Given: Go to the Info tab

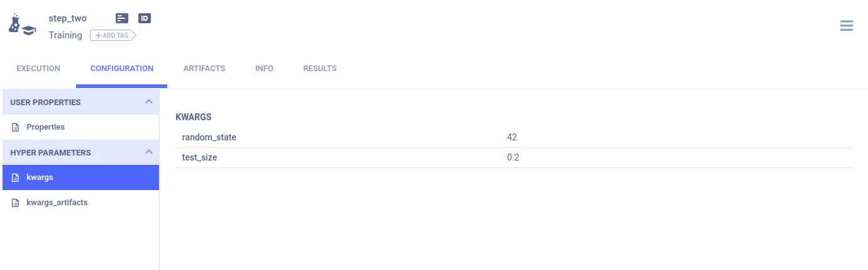Looking at the screenshot, I should pyautogui.click(x=264, y=69).
